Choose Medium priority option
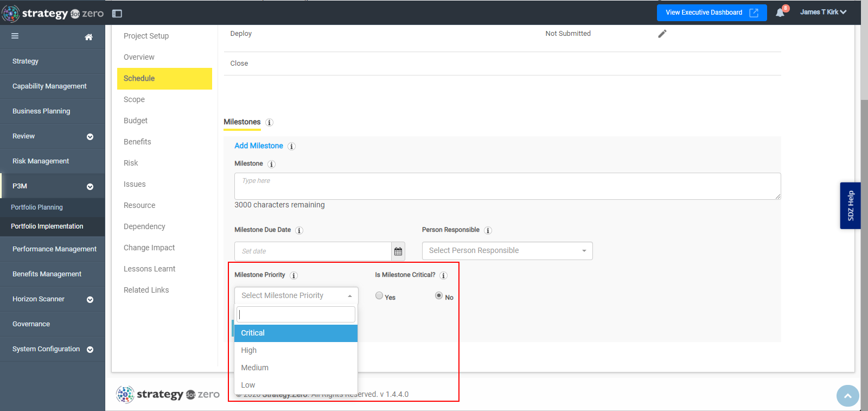This screenshot has height=411, width=868. click(x=296, y=368)
